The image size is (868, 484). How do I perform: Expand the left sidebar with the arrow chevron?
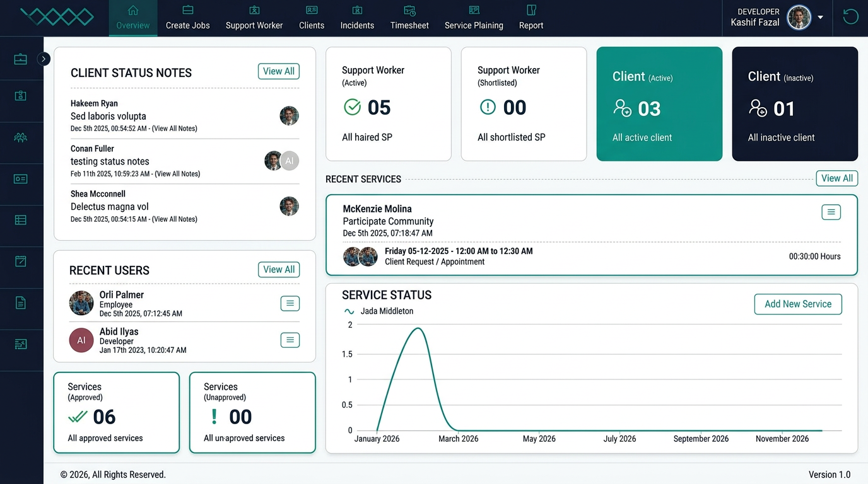(x=44, y=59)
